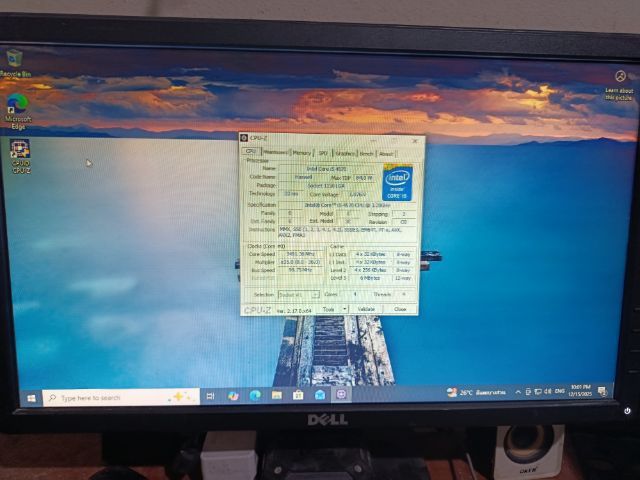Open the weather widget showing 26°C
The width and height of the screenshot is (640, 480).
476,392
